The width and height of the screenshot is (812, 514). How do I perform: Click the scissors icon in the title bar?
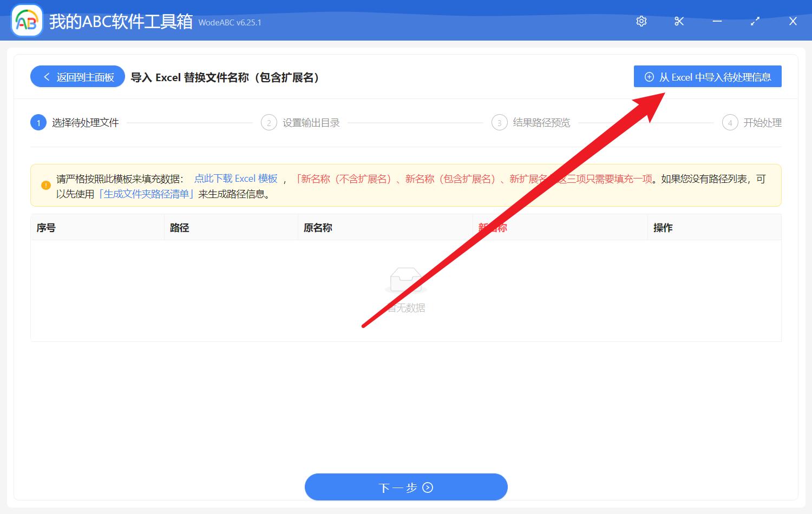click(679, 21)
